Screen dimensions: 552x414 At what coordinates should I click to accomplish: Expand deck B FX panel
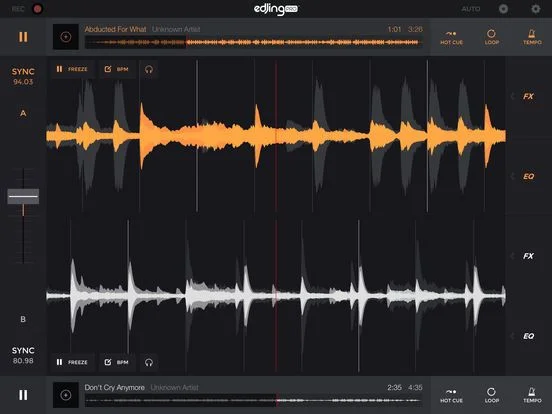click(528, 256)
